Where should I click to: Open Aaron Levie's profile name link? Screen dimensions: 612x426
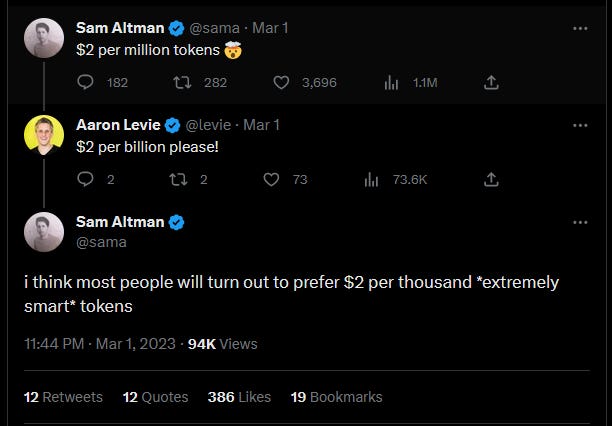click(118, 125)
